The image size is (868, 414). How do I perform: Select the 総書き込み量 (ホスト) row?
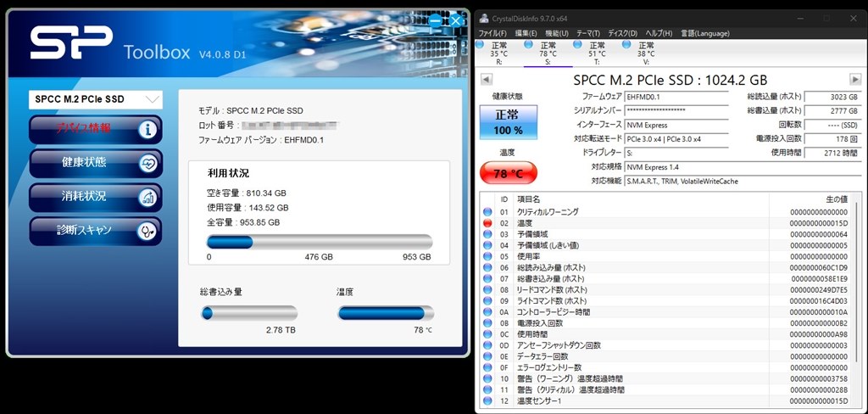pyautogui.click(x=666, y=278)
